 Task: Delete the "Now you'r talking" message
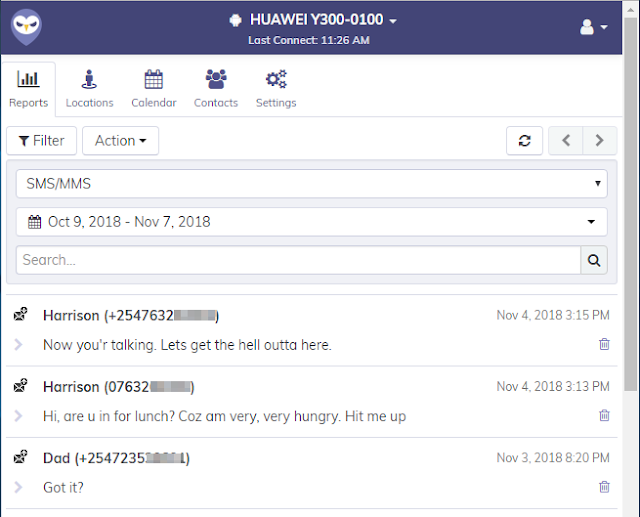(604, 344)
